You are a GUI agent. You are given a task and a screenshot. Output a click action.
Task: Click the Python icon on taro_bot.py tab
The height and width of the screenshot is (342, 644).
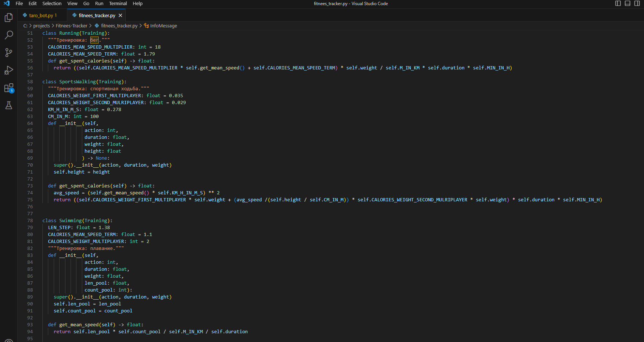pos(25,15)
